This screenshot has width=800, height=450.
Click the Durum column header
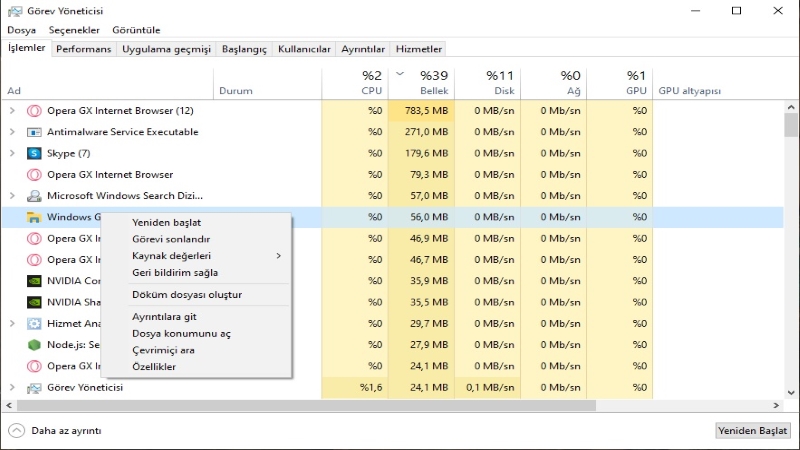(x=236, y=91)
